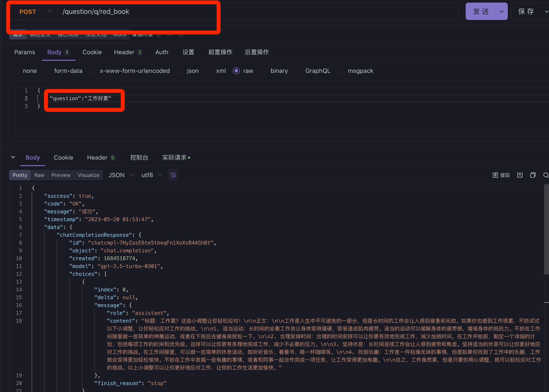This screenshot has height=392, width=549.
Task: Switch response view to Visualize
Action: [88, 175]
